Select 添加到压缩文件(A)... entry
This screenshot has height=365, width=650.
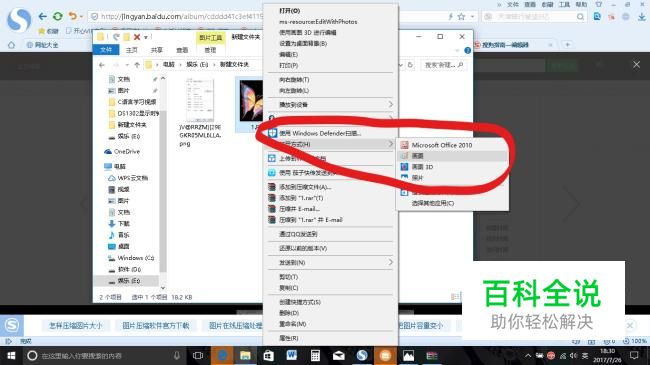pyautogui.click(x=305, y=187)
